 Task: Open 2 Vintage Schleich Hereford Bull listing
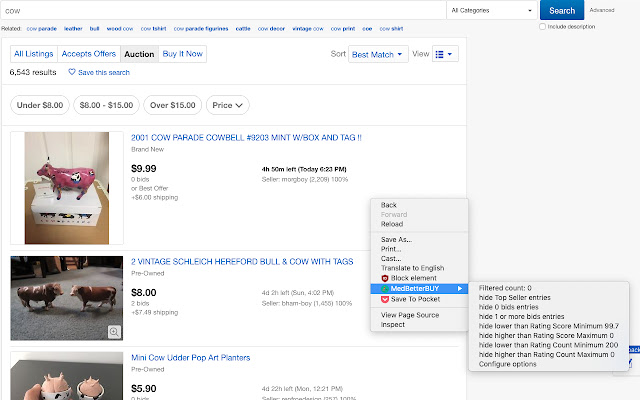click(242, 262)
